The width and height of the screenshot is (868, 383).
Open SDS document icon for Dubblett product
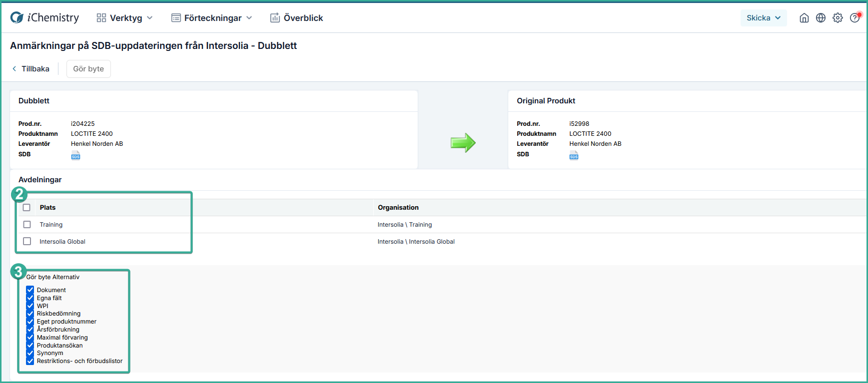click(x=75, y=156)
